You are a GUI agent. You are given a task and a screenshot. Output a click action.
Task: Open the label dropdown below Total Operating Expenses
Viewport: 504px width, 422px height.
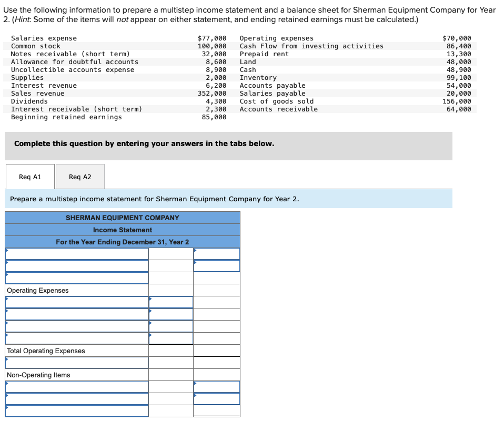point(77,362)
